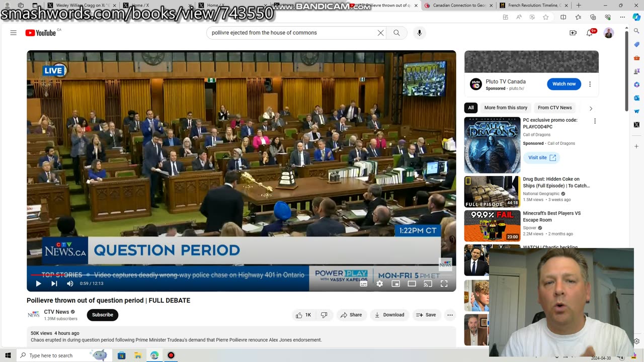Open the YouTube guide hamburger menu
Image resolution: width=644 pixels, height=362 pixels.
pos(14,33)
